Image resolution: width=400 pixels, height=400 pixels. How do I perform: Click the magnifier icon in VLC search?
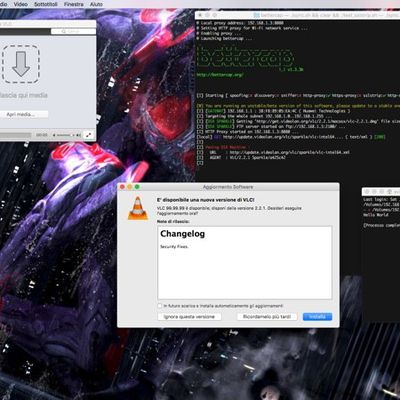pos(64,31)
